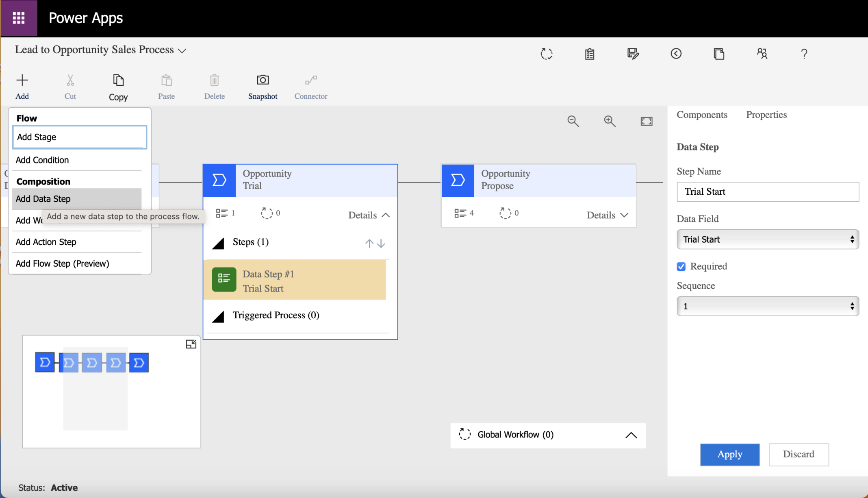Screen dimensions: 868x498
Task: Click the zoom out magnifier icon
Action: (x=573, y=121)
